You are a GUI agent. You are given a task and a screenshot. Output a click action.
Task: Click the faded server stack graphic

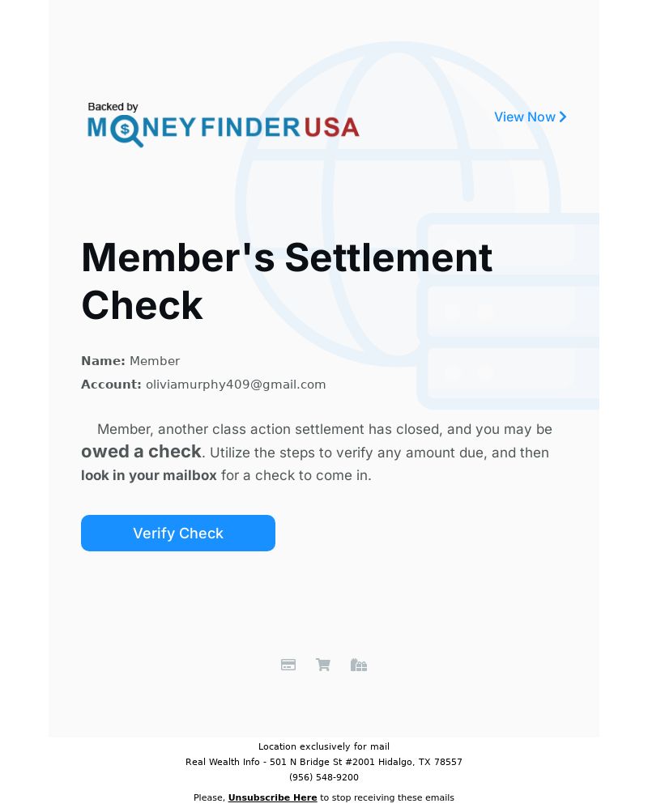pyautogui.click(x=508, y=311)
